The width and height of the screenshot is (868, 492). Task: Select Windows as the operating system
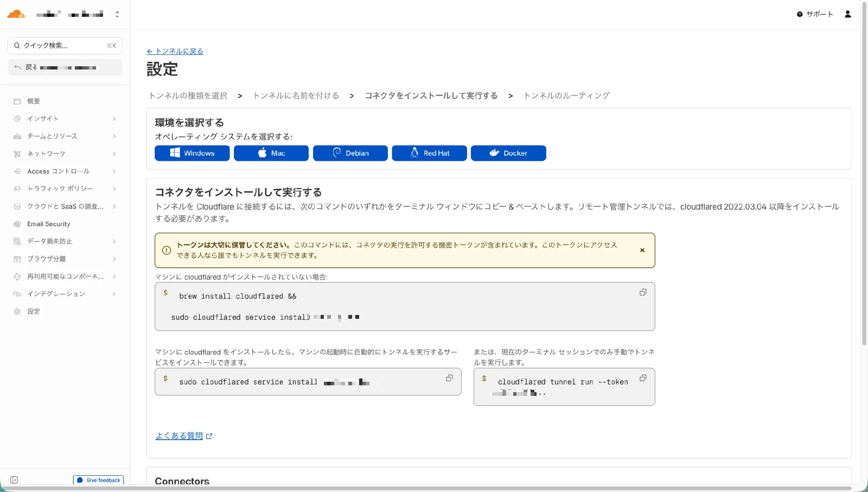point(192,153)
